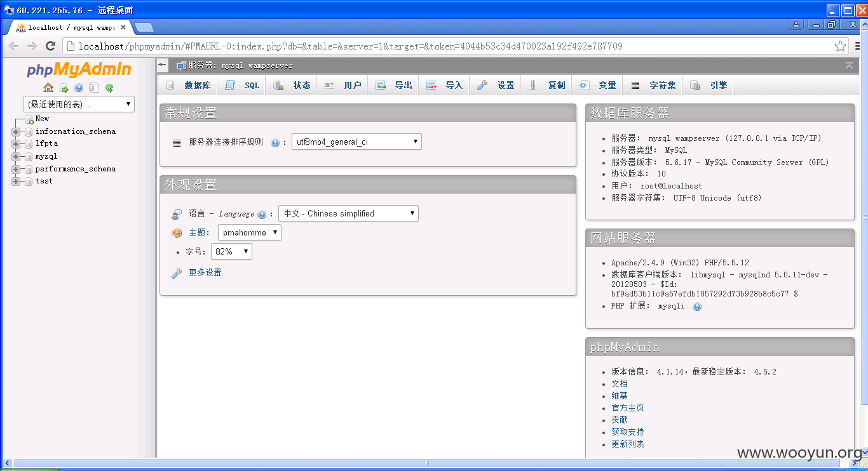Viewport: 868px width, 471px height.
Task: Switch to the 数据库 tab
Action: (188, 85)
